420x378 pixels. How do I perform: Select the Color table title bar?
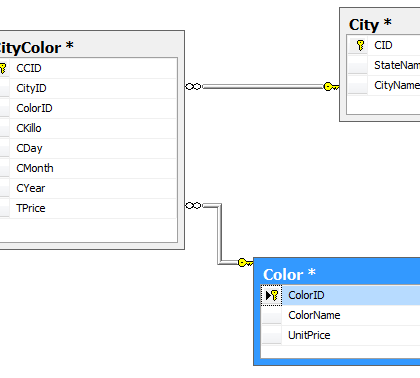coord(337,274)
